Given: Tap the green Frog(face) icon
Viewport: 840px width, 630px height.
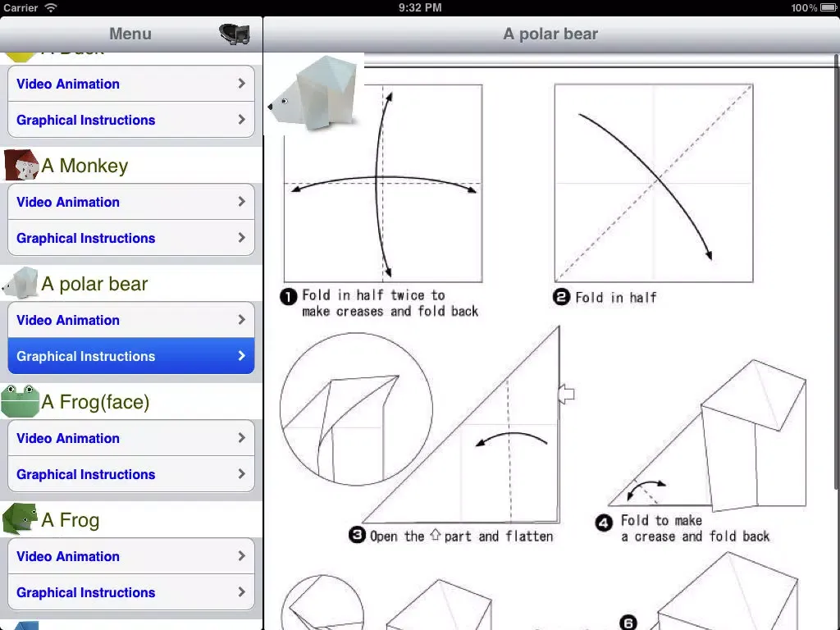Looking at the screenshot, I should 21,400.
